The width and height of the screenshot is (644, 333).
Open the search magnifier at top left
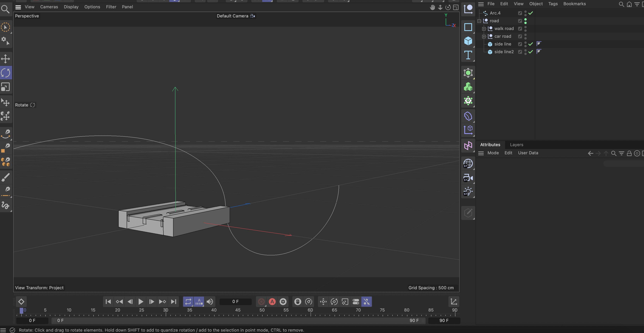[5, 9]
